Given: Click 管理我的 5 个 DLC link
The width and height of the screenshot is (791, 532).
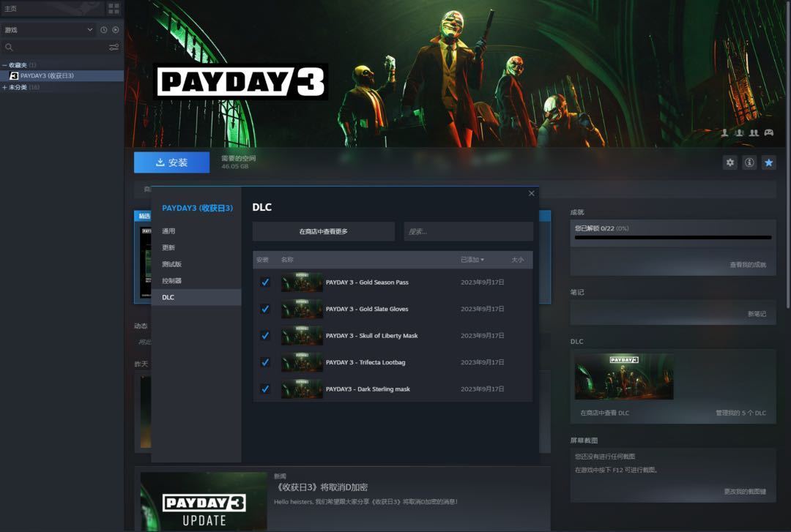Looking at the screenshot, I should (740, 413).
